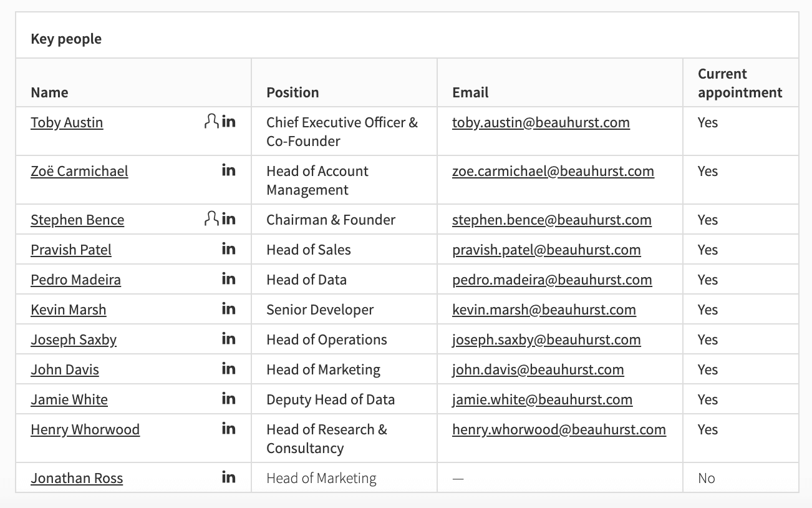Image resolution: width=812 pixels, height=508 pixels.
Task: Open Jonathan Ross's LinkedIn icon
Action: (229, 477)
